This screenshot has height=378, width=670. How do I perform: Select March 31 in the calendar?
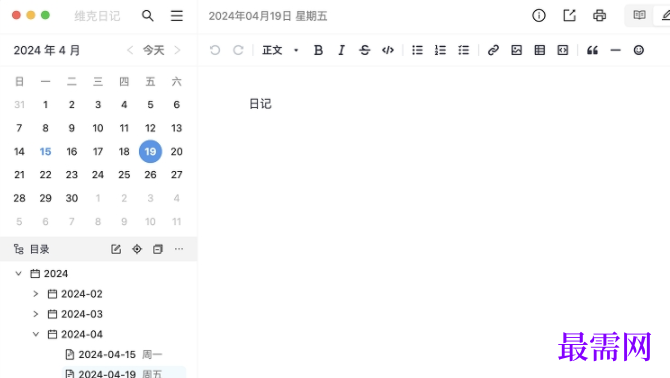[x=19, y=105]
